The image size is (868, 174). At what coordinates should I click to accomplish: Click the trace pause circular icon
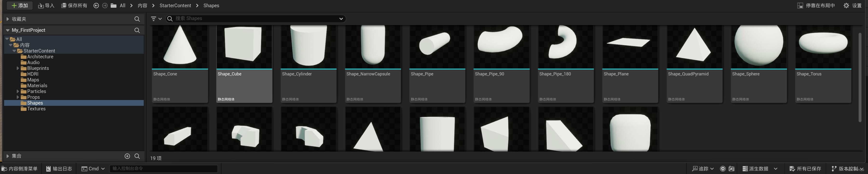tap(722, 169)
